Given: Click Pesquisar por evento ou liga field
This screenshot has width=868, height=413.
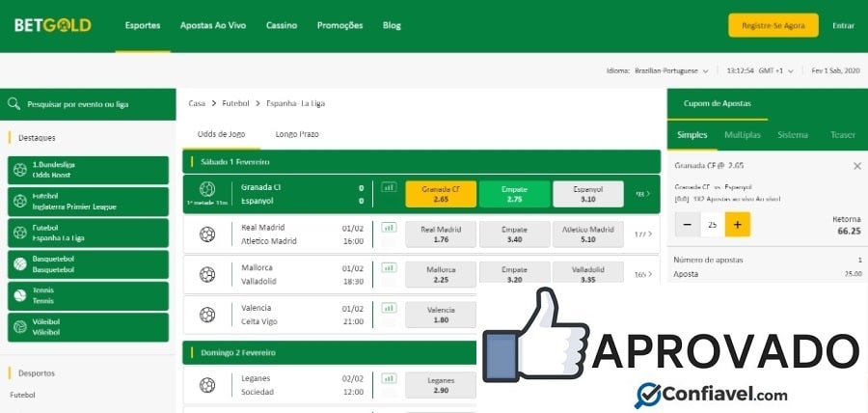Looking at the screenshot, I should coord(88,103).
